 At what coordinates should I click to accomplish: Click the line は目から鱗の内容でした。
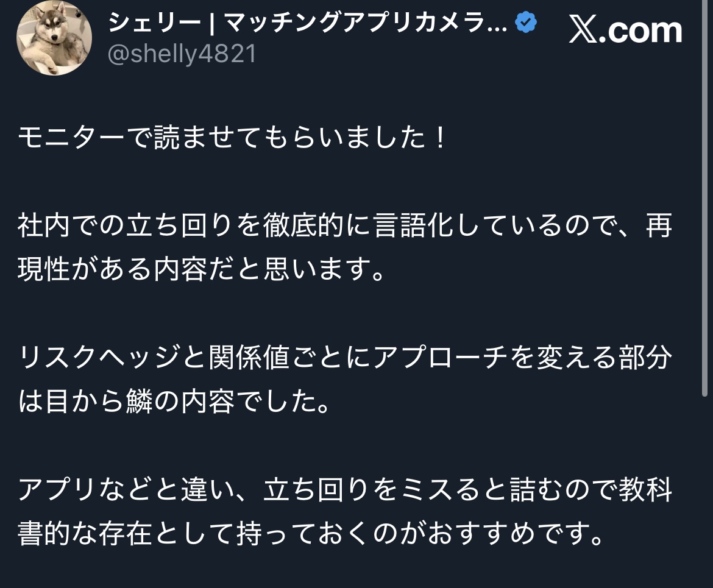click(174, 401)
